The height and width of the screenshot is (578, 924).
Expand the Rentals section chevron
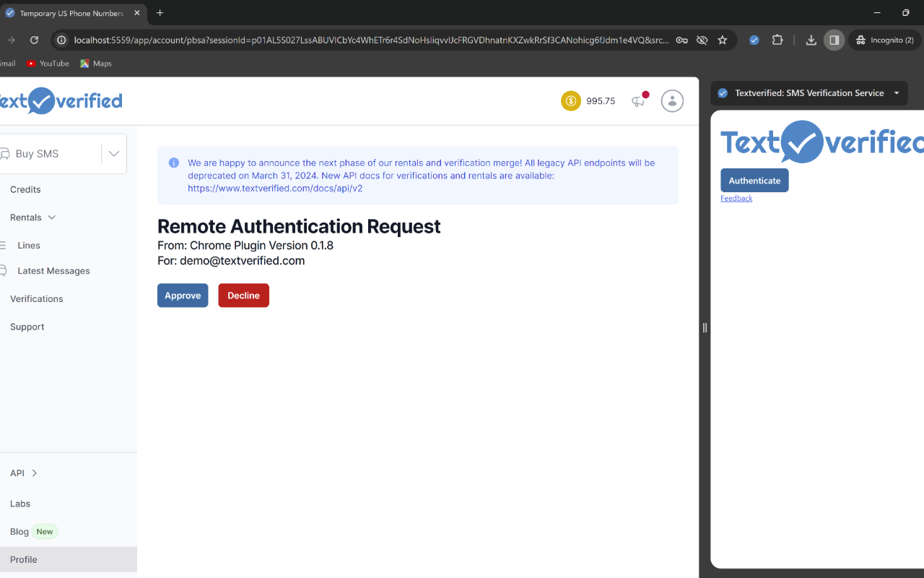click(51, 217)
